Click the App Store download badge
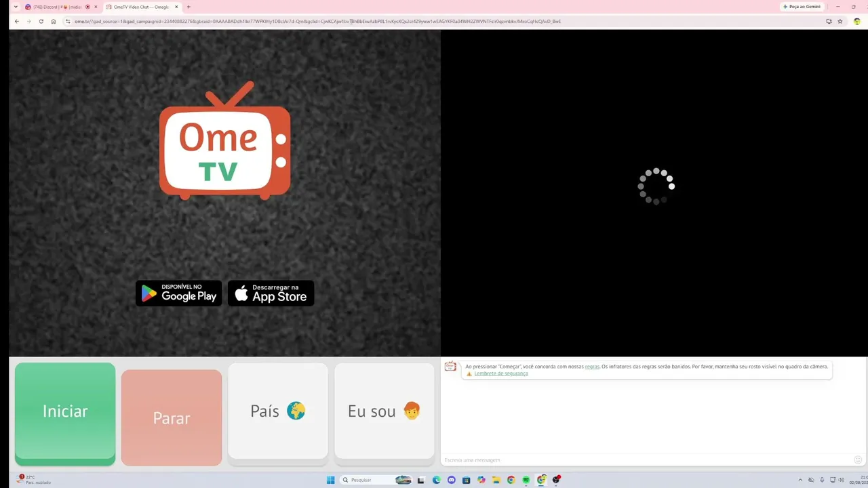868x488 pixels. click(x=271, y=293)
